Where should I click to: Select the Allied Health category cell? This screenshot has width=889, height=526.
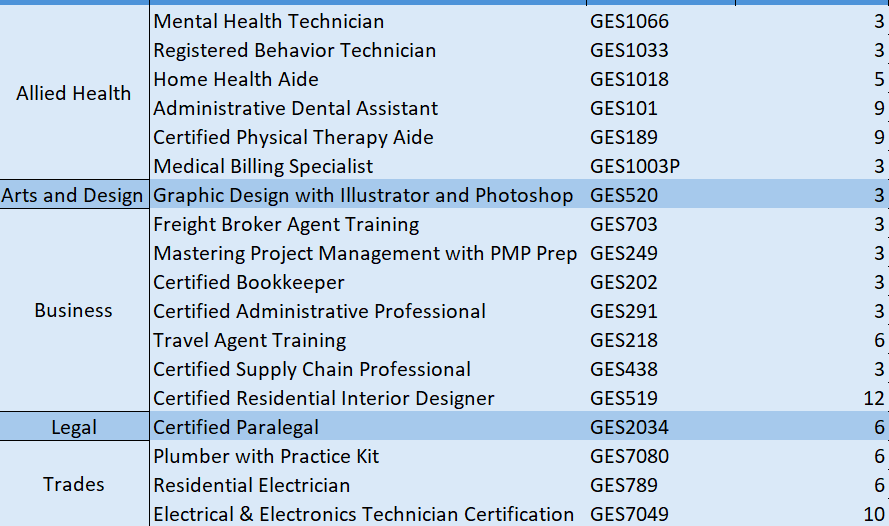pyautogui.click(x=74, y=93)
